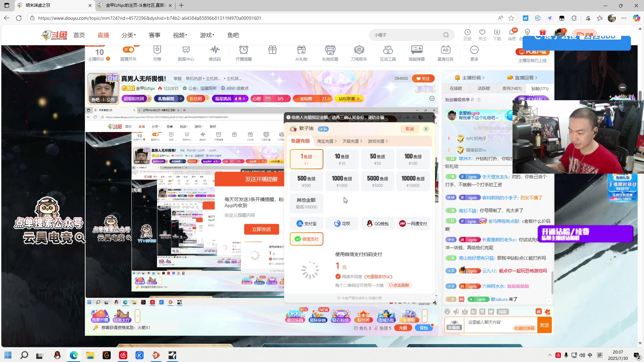This screenshot has height=362, width=644.
Task: Open the emoji smiley icon in chat toolbar
Action: [x=447, y=312]
